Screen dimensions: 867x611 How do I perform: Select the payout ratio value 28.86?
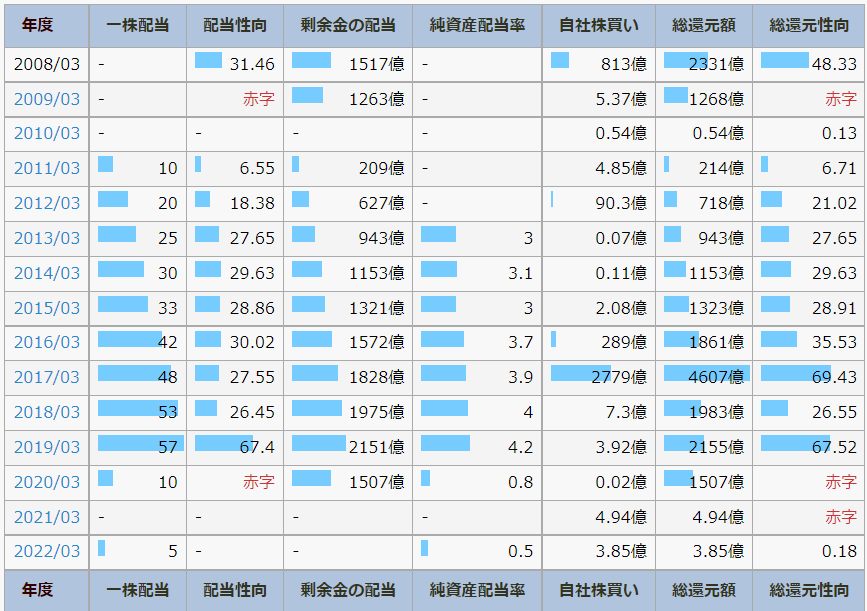tap(252, 307)
